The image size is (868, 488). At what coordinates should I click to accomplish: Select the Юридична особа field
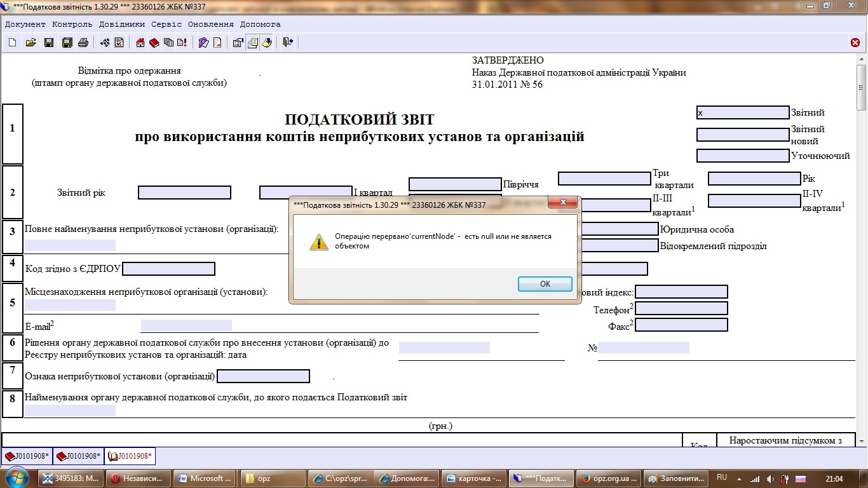tap(619, 229)
